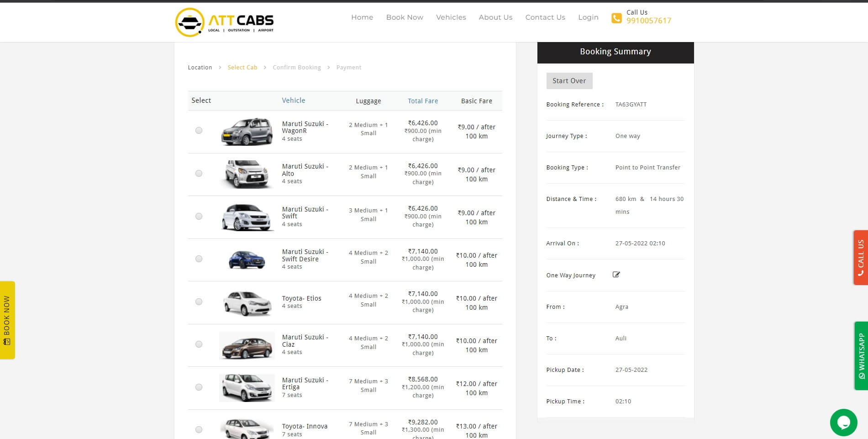Click the Maruti Suzuki - Alto name
The height and width of the screenshot is (439, 868).
(305, 170)
